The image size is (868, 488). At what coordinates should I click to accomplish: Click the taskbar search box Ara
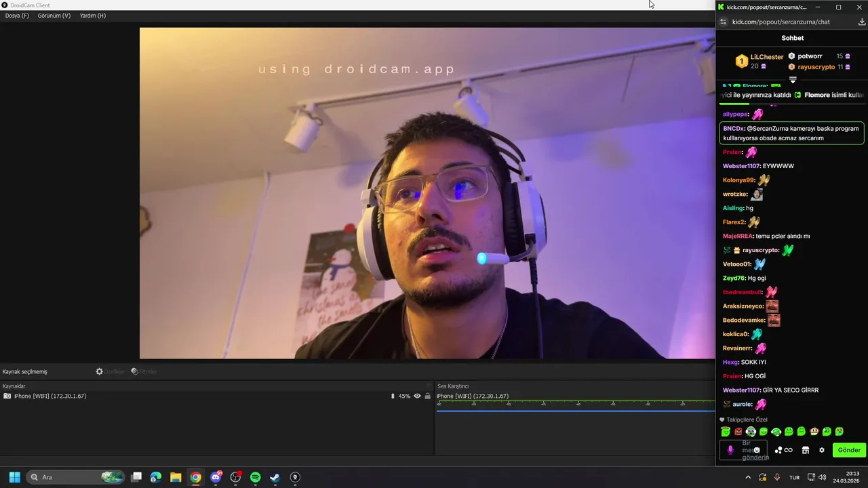(76, 477)
